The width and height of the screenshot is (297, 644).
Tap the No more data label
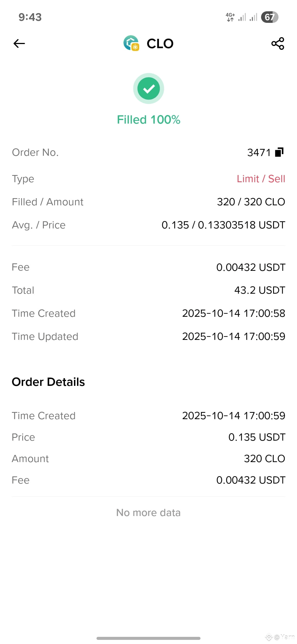pos(148,513)
